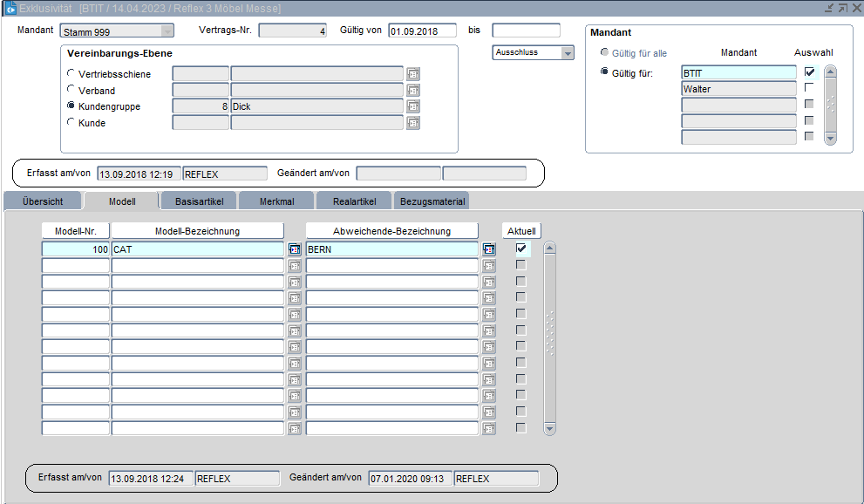The height and width of the screenshot is (504, 864).
Task: Click the Exklusivität window icon in title bar
Action: (10, 8)
